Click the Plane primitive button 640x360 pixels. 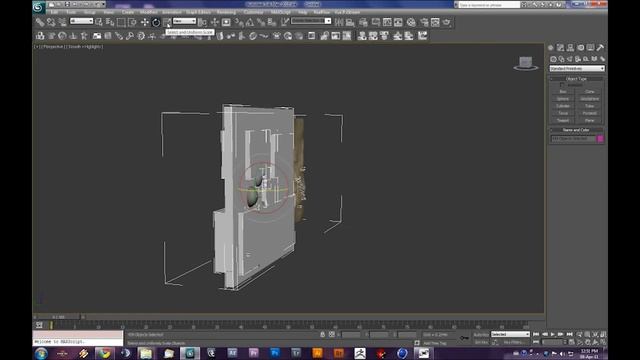point(589,121)
